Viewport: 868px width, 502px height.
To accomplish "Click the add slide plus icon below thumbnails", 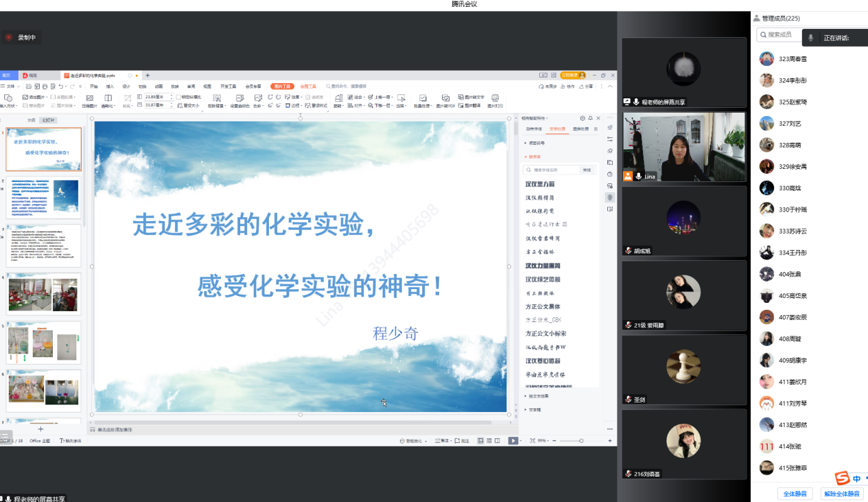I will coord(40,429).
